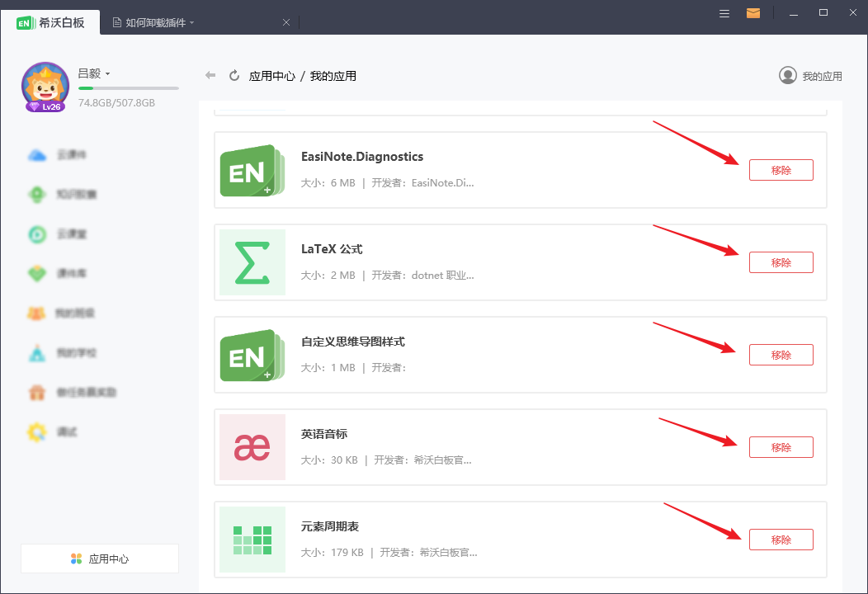Image resolution: width=868 pixels, height=594 pixels.
Task: Remove the 自定义思维导图样式 app
Action: (x=781, y=355)
